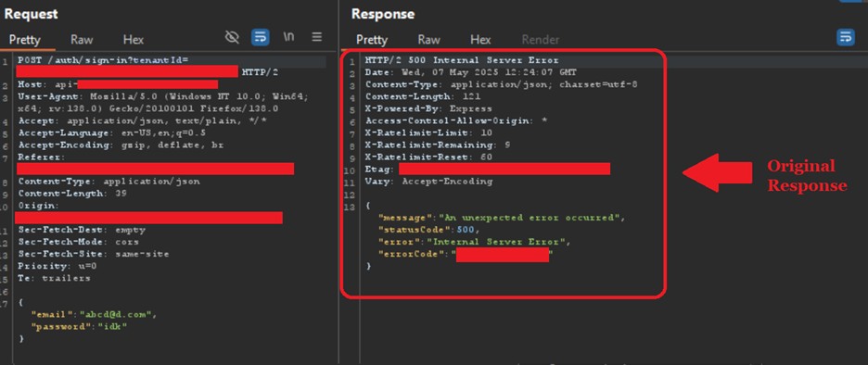Click the "password":"idk" body line
868x365 pixels.
click(79, 326)
